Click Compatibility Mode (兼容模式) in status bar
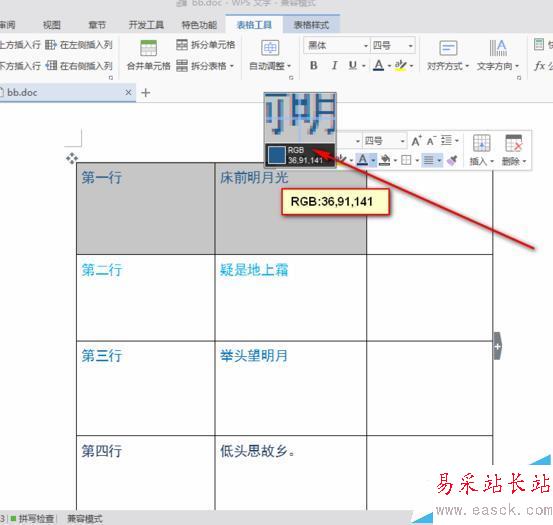553x525 pixels. (x=85, y=519)
